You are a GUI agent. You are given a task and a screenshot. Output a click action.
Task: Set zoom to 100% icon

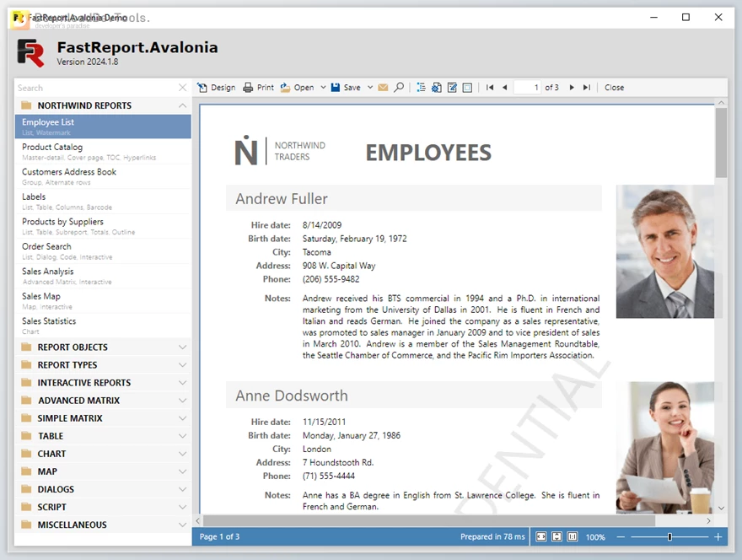pyautogui.click(x=573, y=536)
